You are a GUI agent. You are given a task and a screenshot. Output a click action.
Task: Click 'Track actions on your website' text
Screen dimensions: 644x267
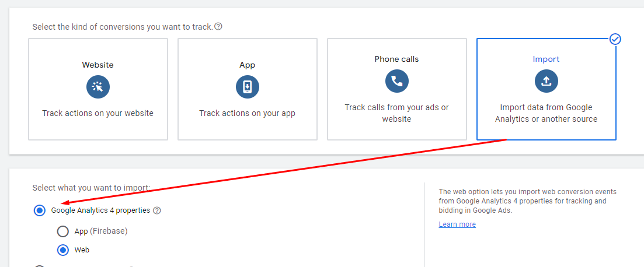pyautogui.click(x=98, y=113)
